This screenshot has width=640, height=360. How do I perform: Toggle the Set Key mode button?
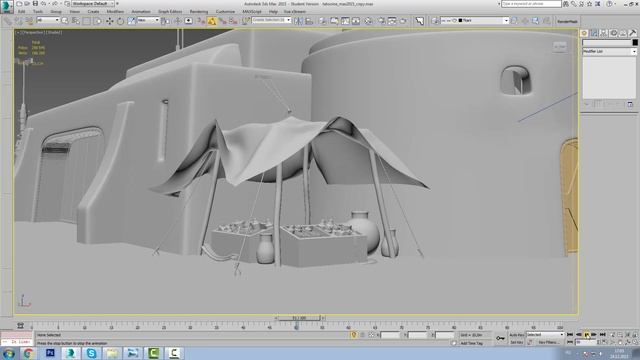(x=517, y=342)
